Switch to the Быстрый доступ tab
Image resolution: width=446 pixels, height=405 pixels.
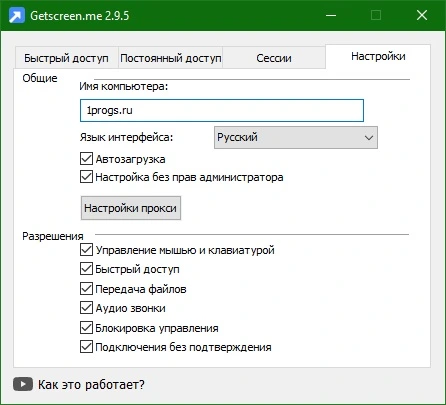tap(66, 58)
